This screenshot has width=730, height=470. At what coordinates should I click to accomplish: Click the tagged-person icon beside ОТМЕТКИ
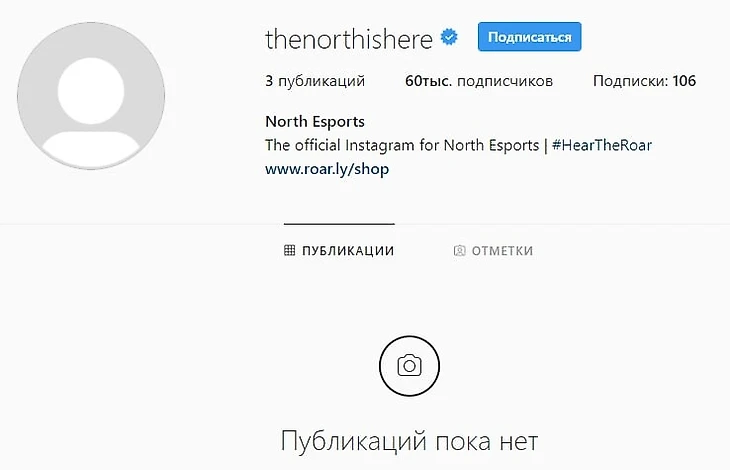tap(459, 250)
